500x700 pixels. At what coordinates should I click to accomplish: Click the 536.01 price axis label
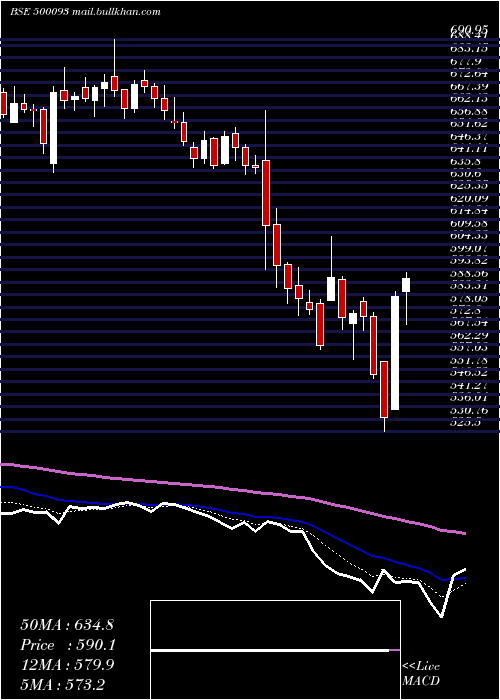[468, 398]
